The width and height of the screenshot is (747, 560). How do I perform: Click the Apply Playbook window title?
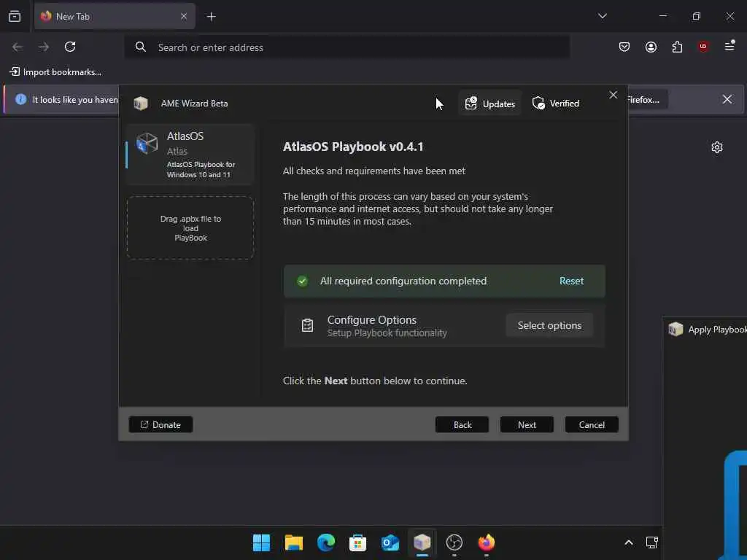tap(716, 330)
